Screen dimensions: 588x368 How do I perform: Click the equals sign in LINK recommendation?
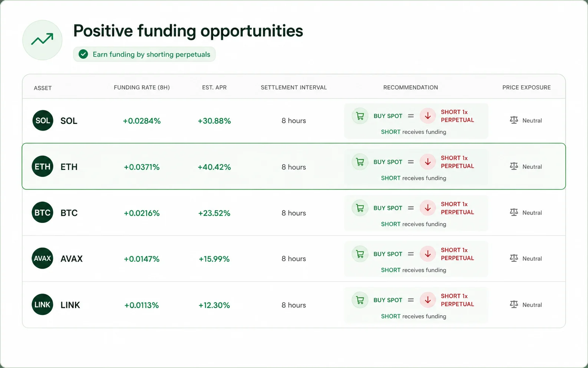pos(411,300)
